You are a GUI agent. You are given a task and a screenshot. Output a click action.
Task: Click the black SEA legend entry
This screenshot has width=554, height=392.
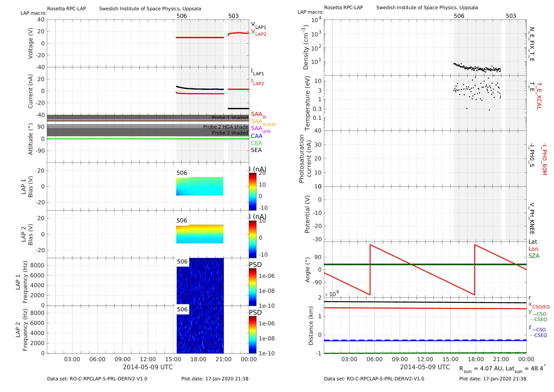point(256,150)
